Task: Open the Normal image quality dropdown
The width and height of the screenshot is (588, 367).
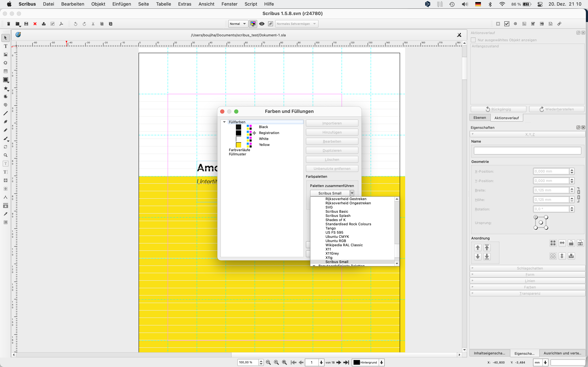Action: tap(238, 24)
